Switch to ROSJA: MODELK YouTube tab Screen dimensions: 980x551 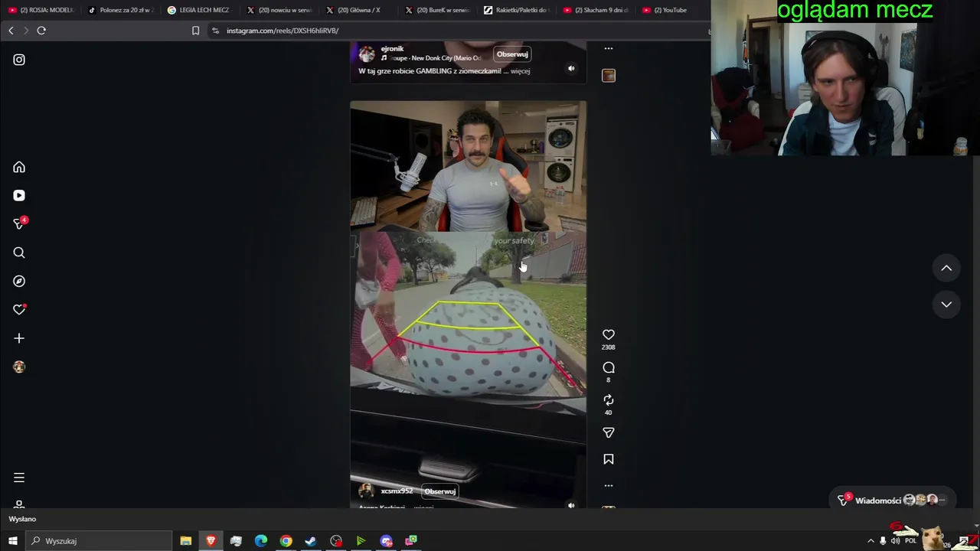pos(41,10)
